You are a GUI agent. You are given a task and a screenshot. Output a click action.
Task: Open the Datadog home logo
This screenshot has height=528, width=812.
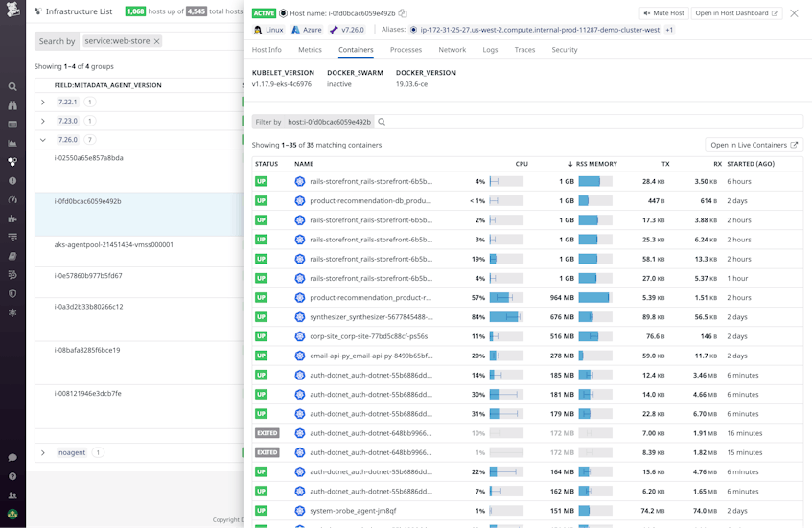point(12,10)
